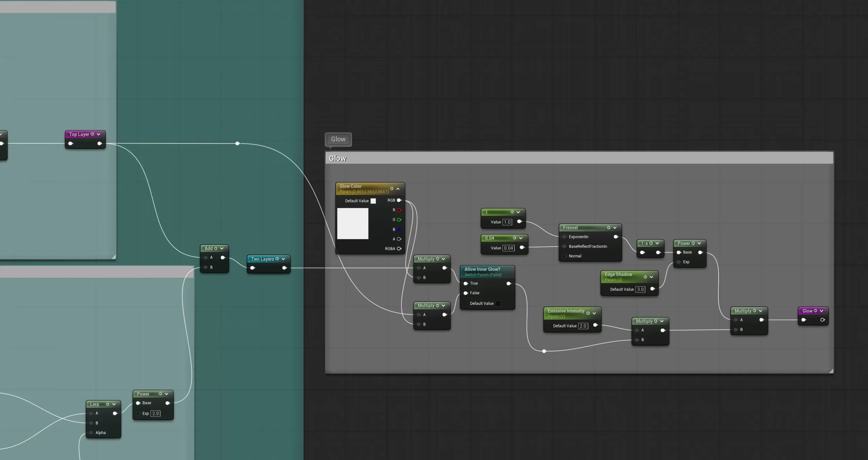Select the Fresnel node title
868x460 pixels.
tap(570, 228)
